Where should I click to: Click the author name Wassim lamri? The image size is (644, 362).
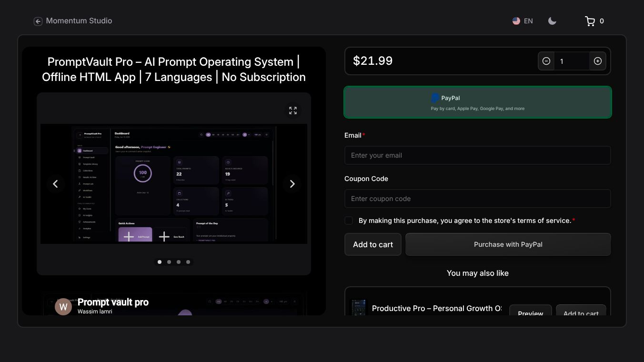95,312
